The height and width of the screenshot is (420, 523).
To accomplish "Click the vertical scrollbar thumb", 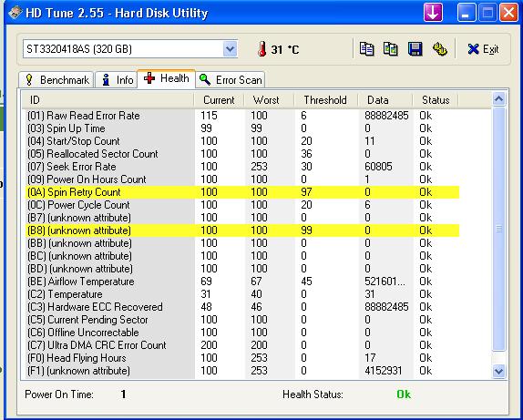I will [498, 229].
